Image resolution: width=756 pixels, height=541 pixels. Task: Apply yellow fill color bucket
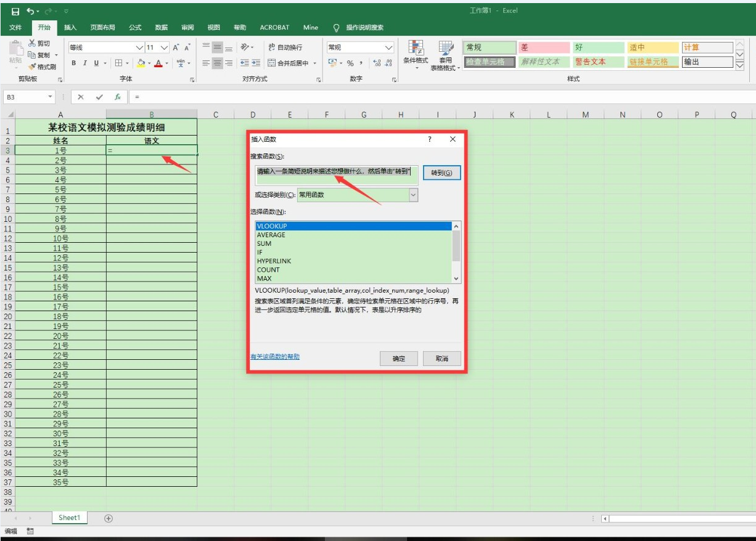point(141,63)
